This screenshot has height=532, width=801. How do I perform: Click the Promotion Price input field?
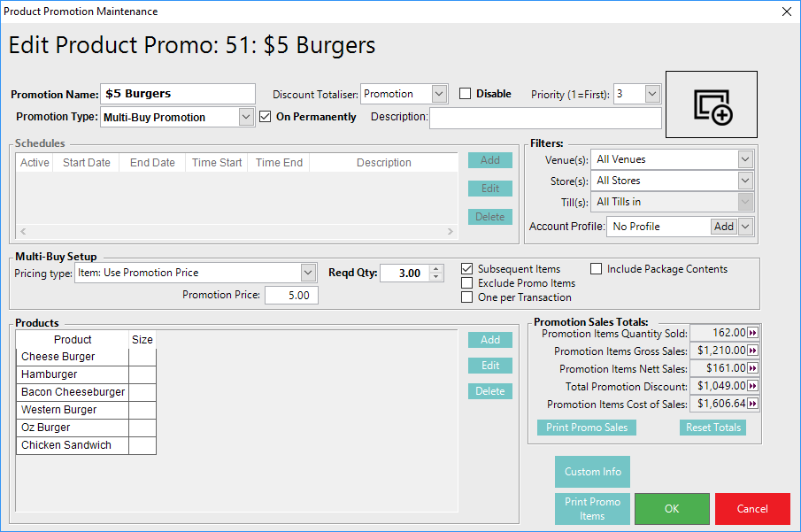[x=291, y=296]
